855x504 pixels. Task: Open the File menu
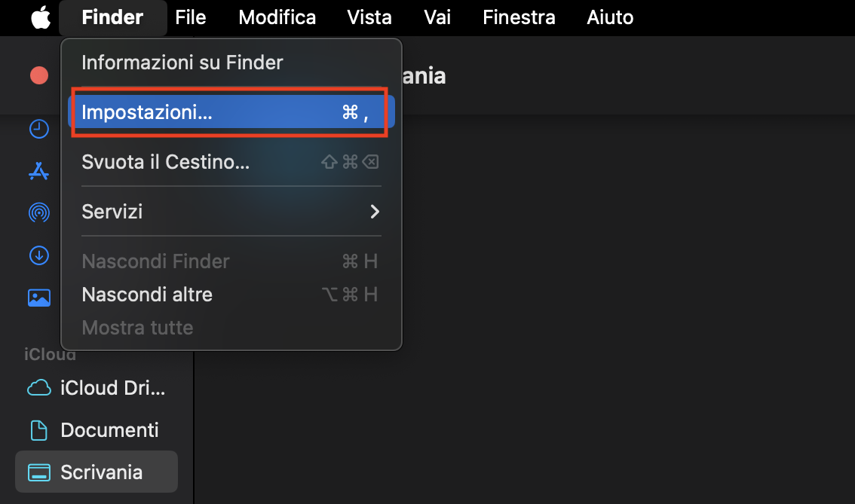click(x=190, y=17)
